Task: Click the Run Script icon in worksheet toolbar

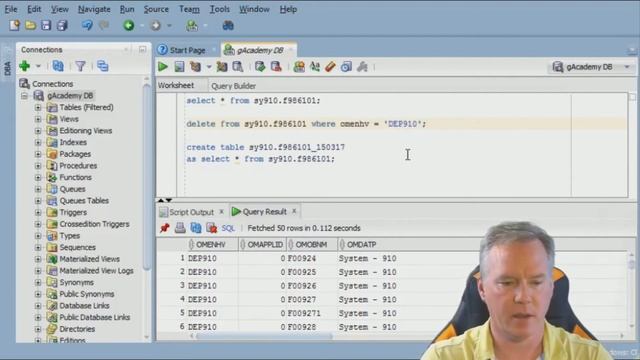Action: [179, 67]
